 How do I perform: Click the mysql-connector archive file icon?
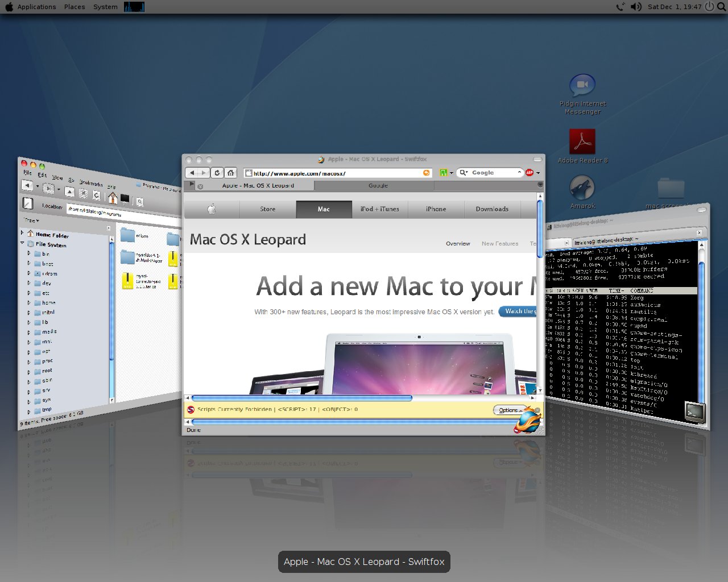coord(127,280)
